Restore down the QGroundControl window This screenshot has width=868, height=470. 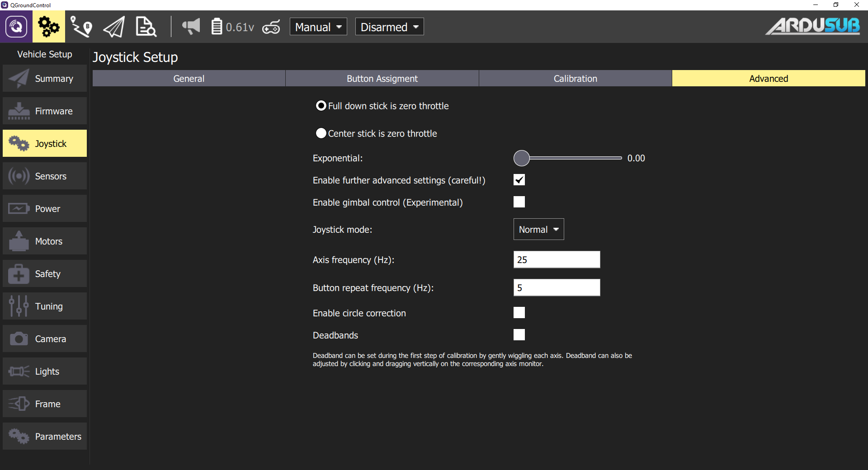(x=836, y=5)
